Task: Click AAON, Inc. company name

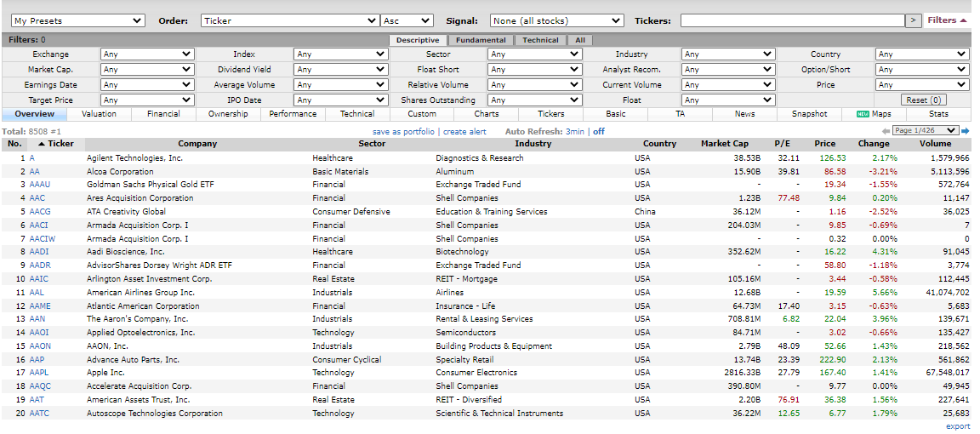Action: pos(107,346)
